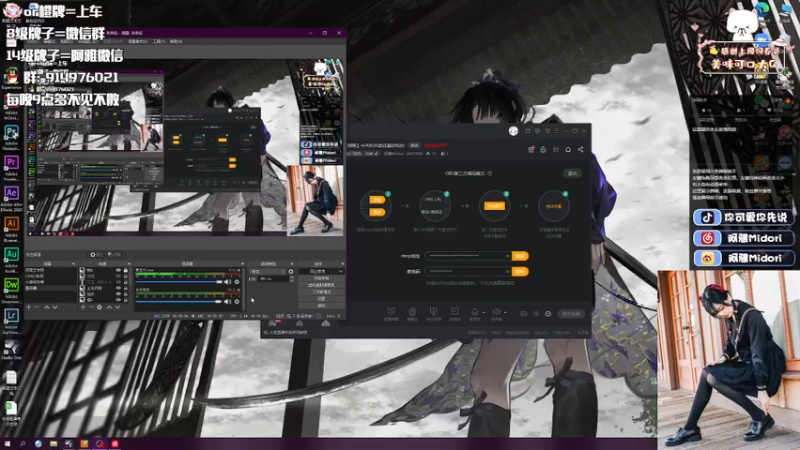Click the notification bell in streaming app

pyautogui.click(x=568, y=149)
